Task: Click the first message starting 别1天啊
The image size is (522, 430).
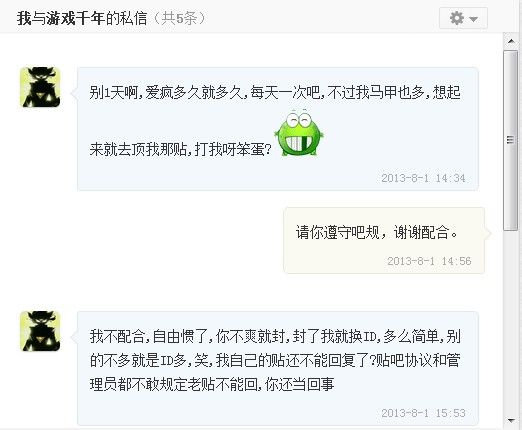Action: 278,129
